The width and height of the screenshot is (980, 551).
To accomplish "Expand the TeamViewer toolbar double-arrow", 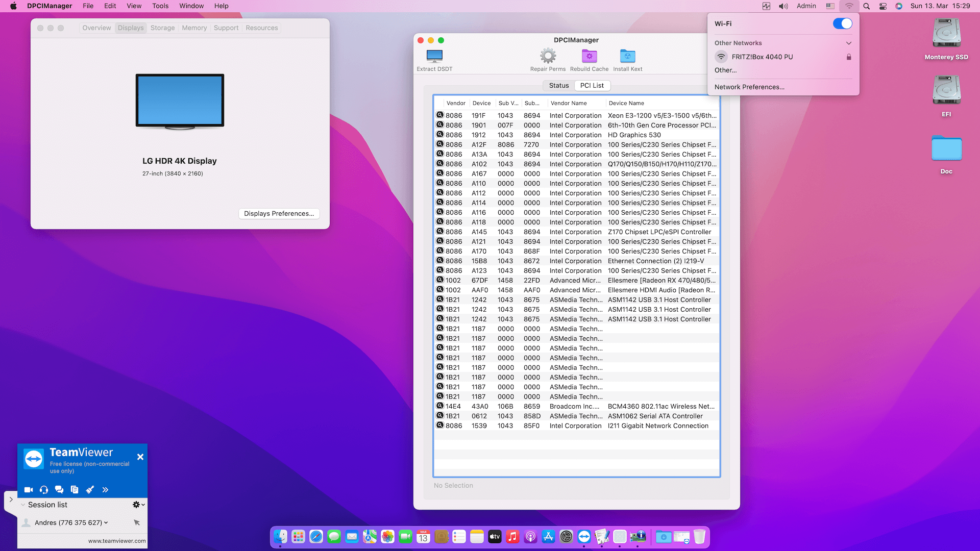I will coord(105,490).
